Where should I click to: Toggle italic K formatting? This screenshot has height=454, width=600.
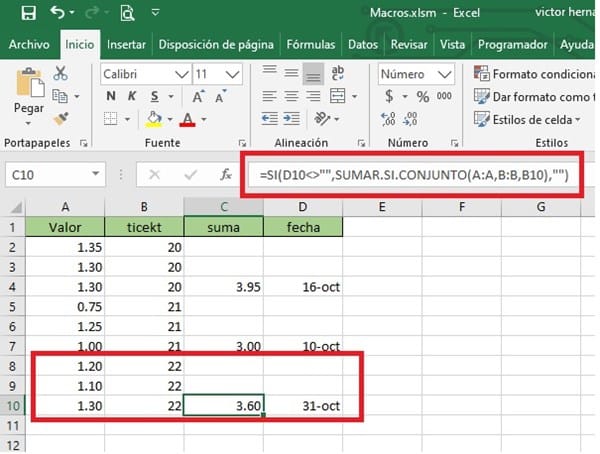click(x=132, y=96)
